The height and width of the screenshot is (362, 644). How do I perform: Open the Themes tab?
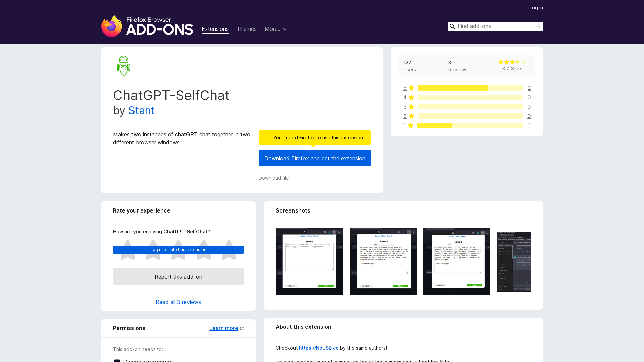(x=247, y=29)
